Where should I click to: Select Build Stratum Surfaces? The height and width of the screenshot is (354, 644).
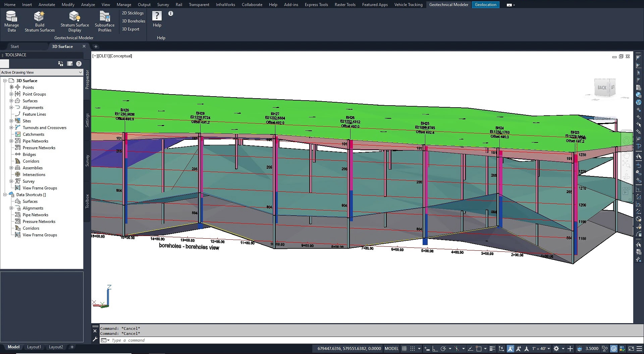click(x=39, y=21)
